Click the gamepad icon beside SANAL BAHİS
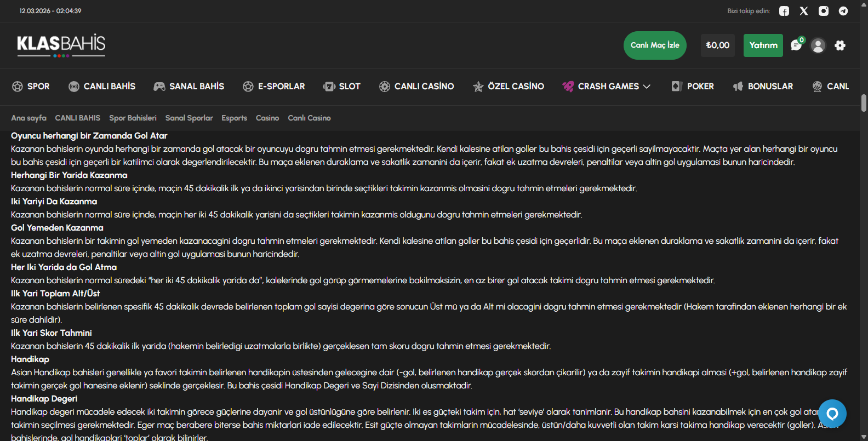 159,87
